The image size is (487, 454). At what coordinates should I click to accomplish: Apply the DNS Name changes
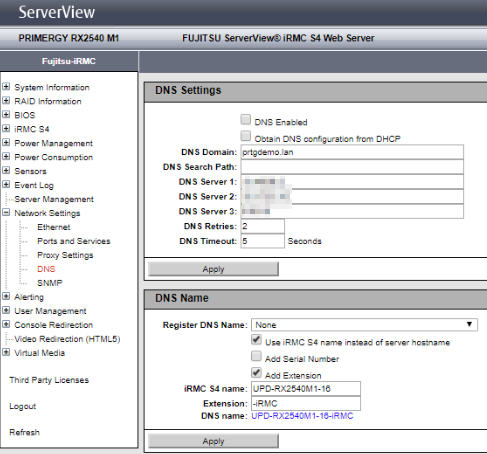click(x=213, y=441)
